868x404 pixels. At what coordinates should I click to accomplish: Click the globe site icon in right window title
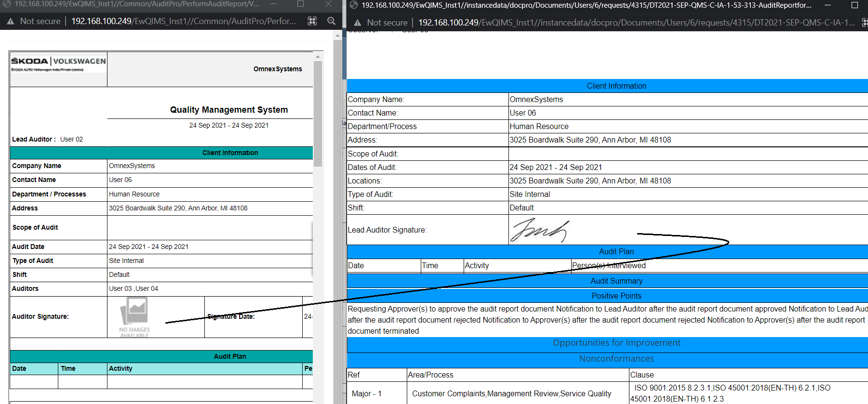(354, 5)
